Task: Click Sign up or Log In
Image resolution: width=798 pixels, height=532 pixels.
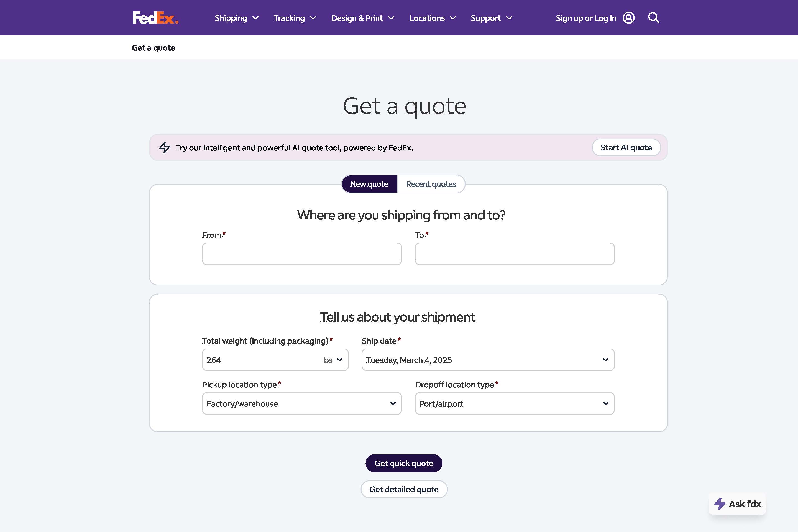Action: pos(586,18)
